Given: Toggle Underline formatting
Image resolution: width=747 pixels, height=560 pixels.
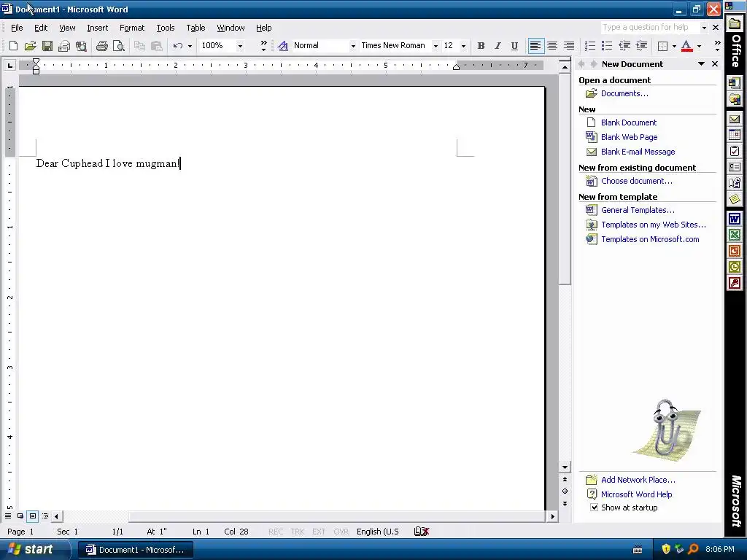Looking at the screenshot, I should click(x=514, y=46).
